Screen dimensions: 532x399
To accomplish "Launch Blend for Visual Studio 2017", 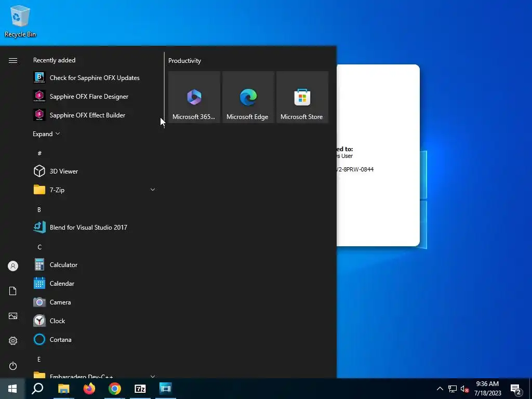I will coord(95,228).
